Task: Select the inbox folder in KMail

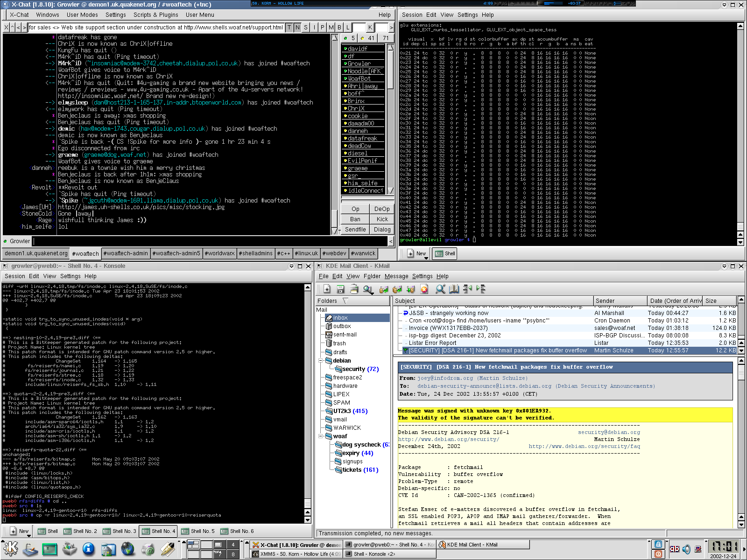Action: tap(357, 318)
